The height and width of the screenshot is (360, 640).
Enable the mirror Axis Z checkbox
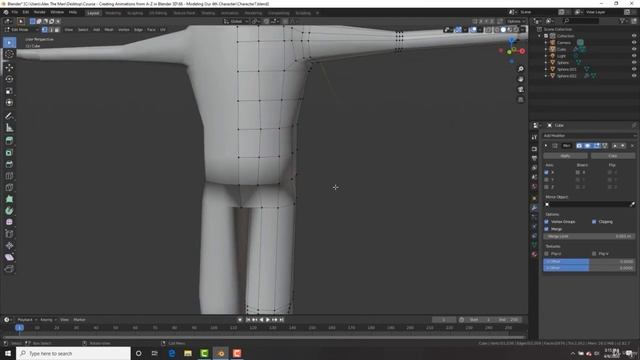pyautogui.click(x=547, y=187)
